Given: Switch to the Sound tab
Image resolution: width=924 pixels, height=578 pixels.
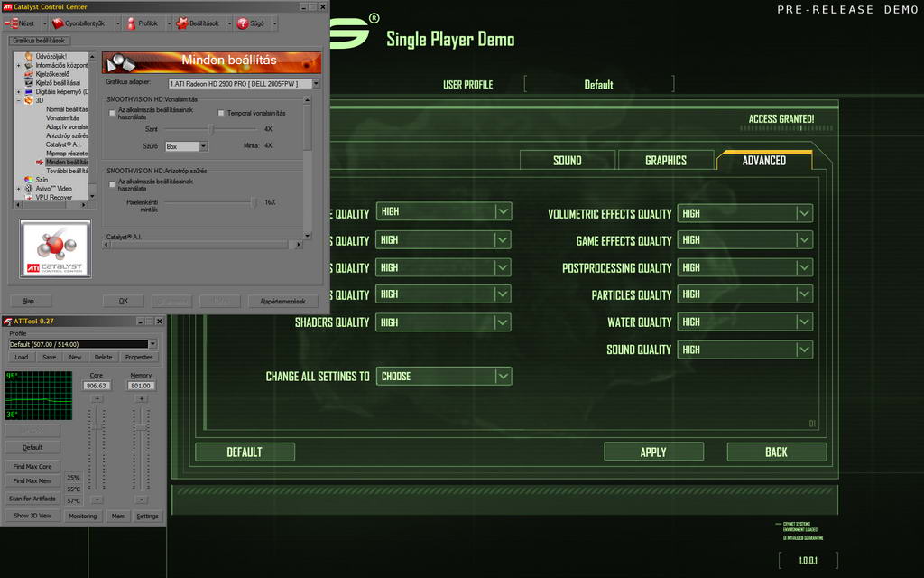Looking at the screenshot, I should (567, 161).
